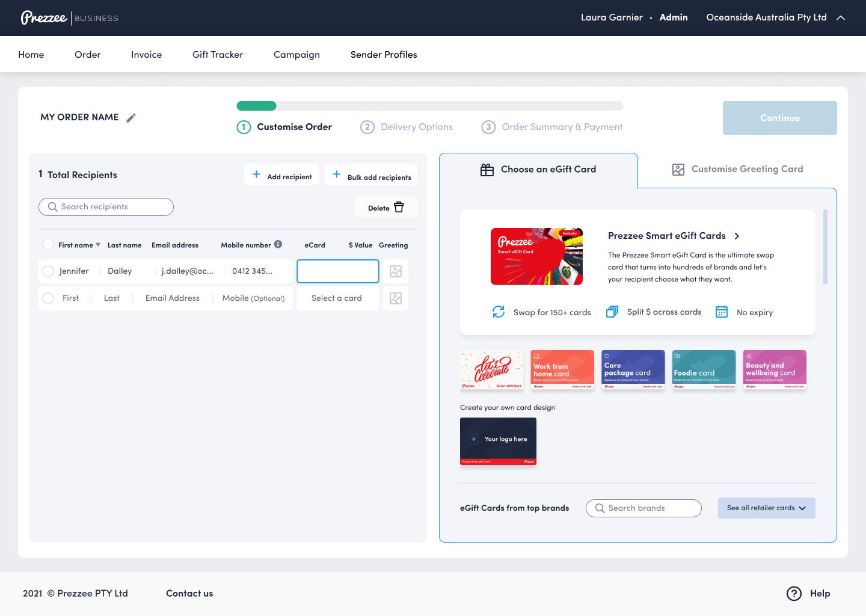Edit order name with pencil icon

coord(131,118)
